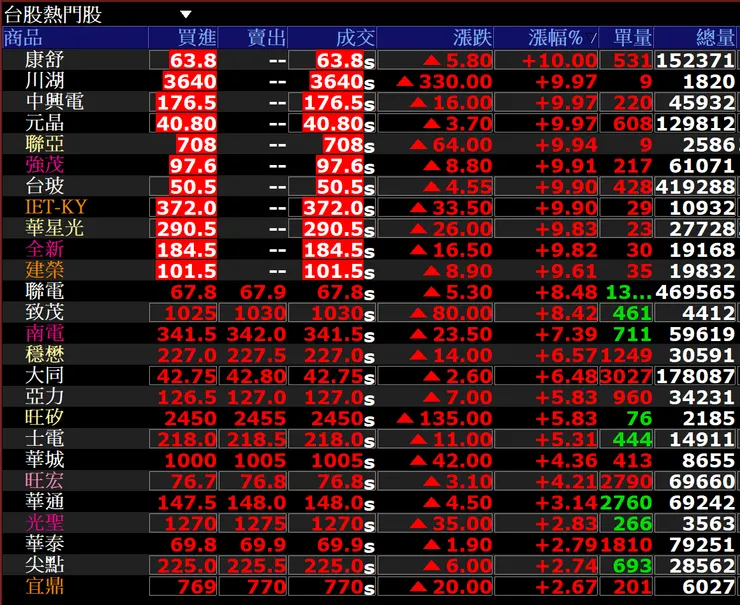Click 光聖 sell price 1275
Viewport: 740px width, 605px height.
pyautogui.click(x=260, y=524)
